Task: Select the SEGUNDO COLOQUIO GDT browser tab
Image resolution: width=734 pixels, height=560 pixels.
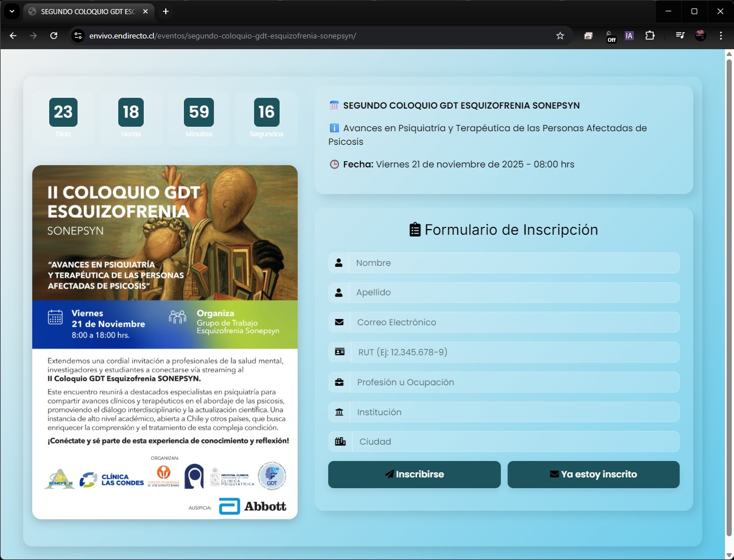Action: (85, 11)
